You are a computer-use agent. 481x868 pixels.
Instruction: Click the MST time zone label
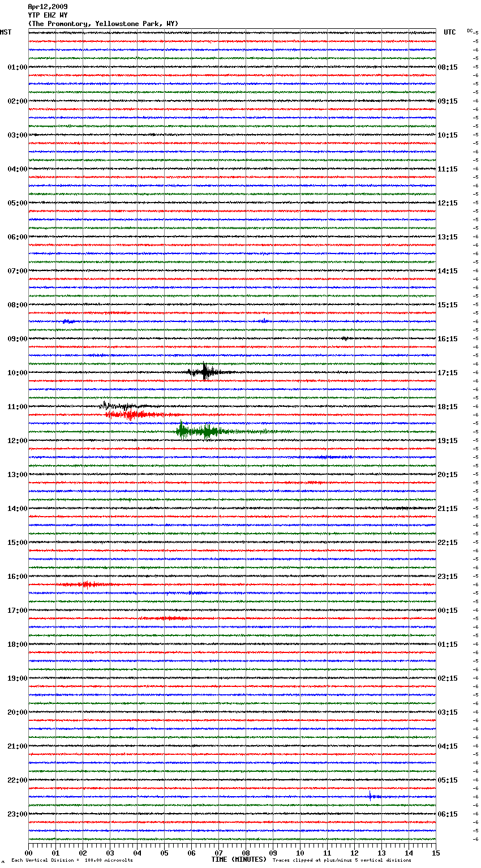tap(6, 32)
